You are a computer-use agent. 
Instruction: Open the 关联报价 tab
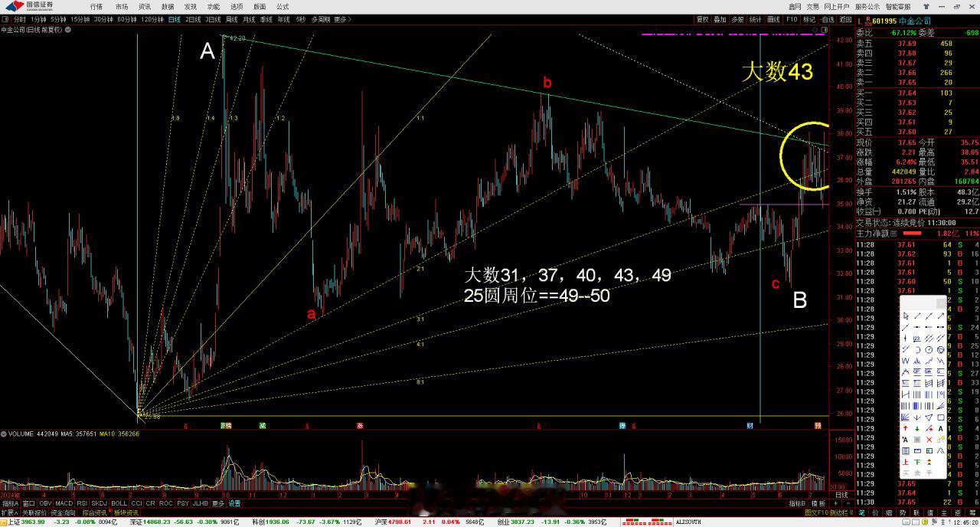pos(35,512)
